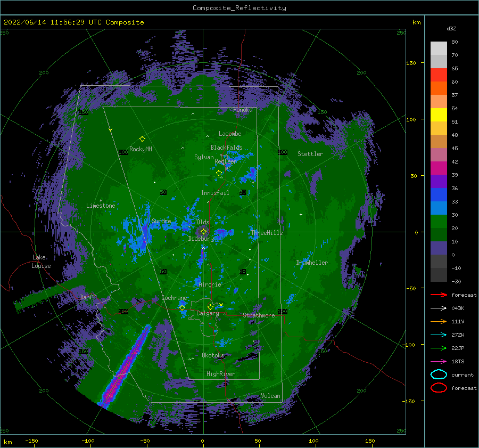This screenshot has height=448, width=479.
Task: Click the 2022/06/14 11:56:29 UTC timestamp
Action: (52, 22)
